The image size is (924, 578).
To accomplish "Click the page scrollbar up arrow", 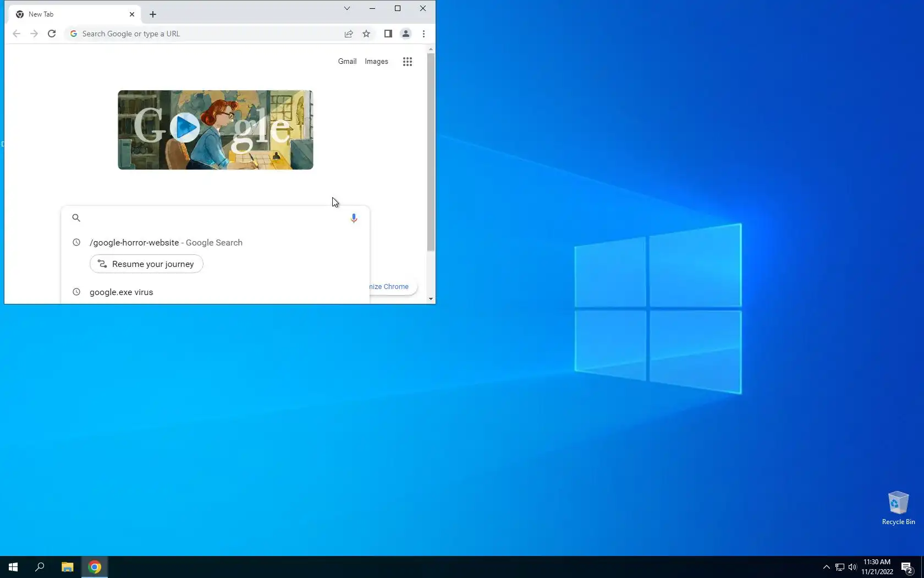I will pyautogui.click(x=431, y=50).
